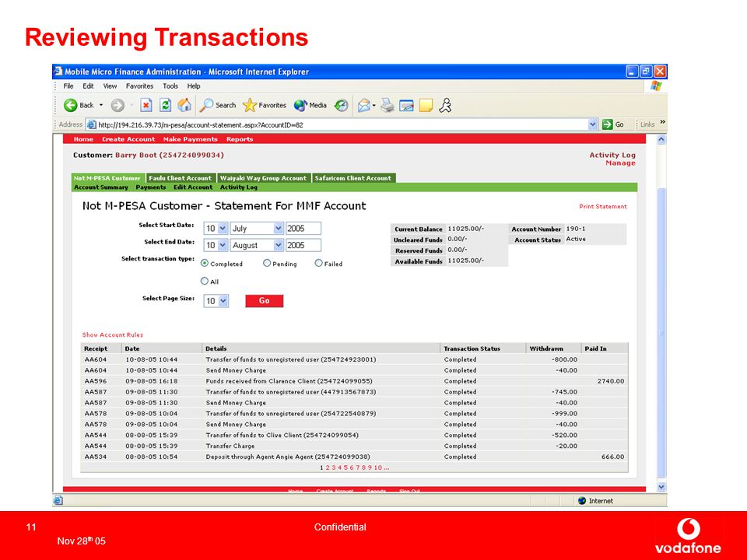Click the Windows flag logo at menu bar right
The width and height of the screenshot is (747, 560).
pyautogui.click(x=657, y=86)
